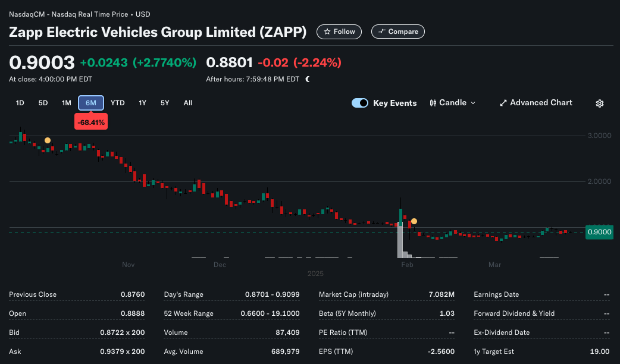Image resolution: width=620 pixels, height=364 pixels.
Task: Click the Volume value 87,409
Action: [287, 332]
